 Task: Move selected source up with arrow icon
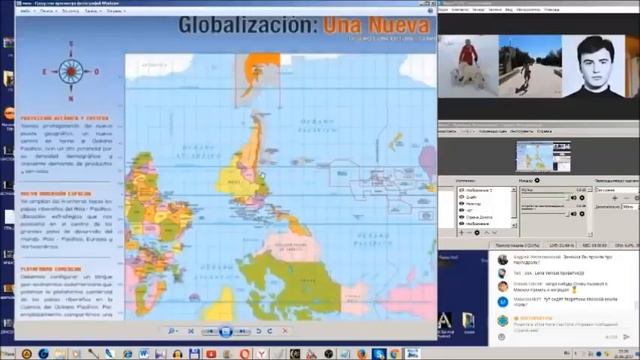[487, 233]
